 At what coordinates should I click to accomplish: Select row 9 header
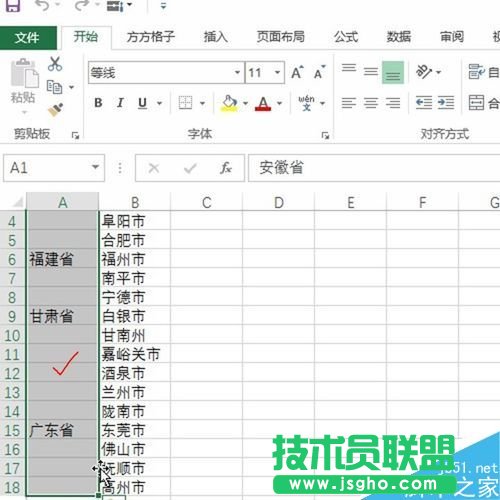pyautogui.click(x=12, y=316)
